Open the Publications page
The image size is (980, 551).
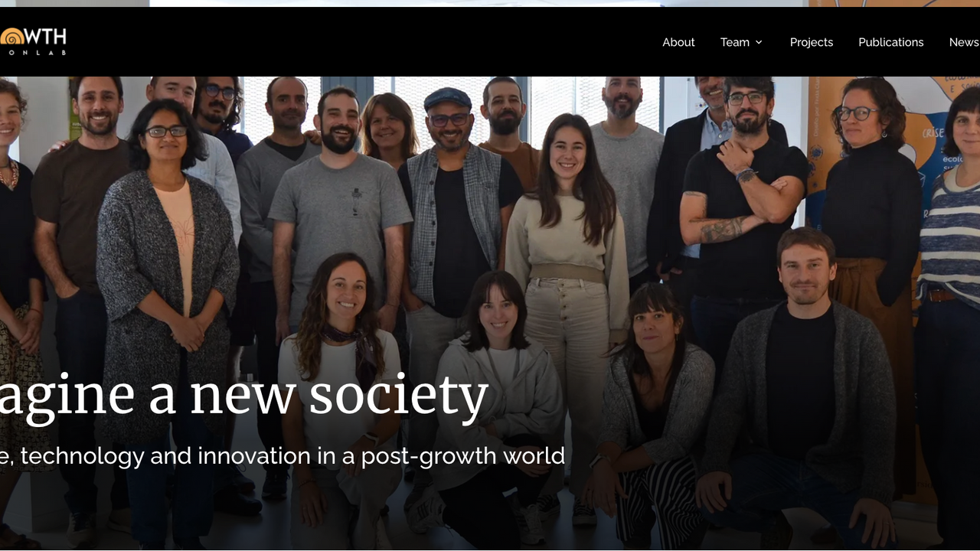click(x=891, y=42)
